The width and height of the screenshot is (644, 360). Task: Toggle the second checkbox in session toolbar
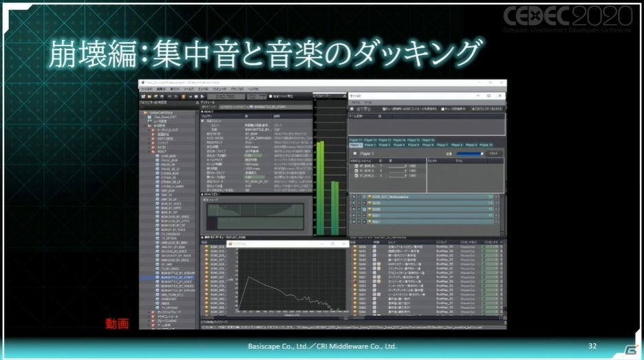click(443, 109)
